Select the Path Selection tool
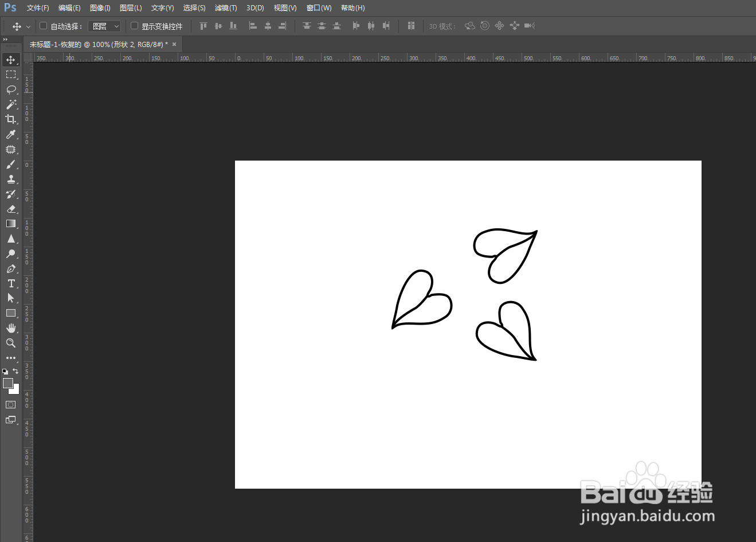Image resolution: width=756 pixels, height=542 pixels. [x=11, y=298]
